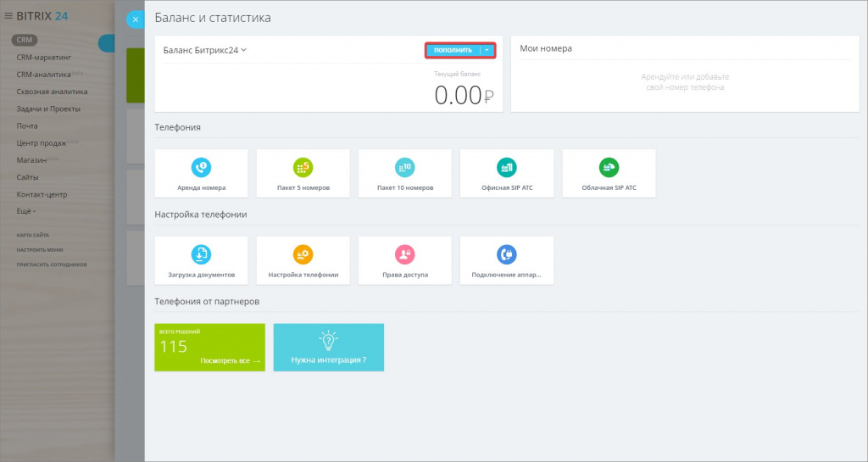868x462 pixels.
Task: Click Пригласить сотрудников in the sidebar
Action: click(x=52, y=264)
